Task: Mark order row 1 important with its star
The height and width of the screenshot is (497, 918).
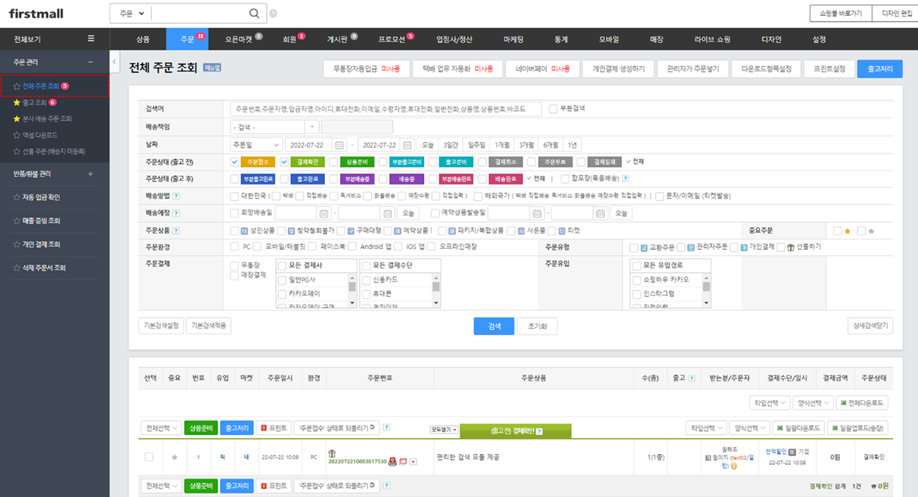Action: pos(174,457)
